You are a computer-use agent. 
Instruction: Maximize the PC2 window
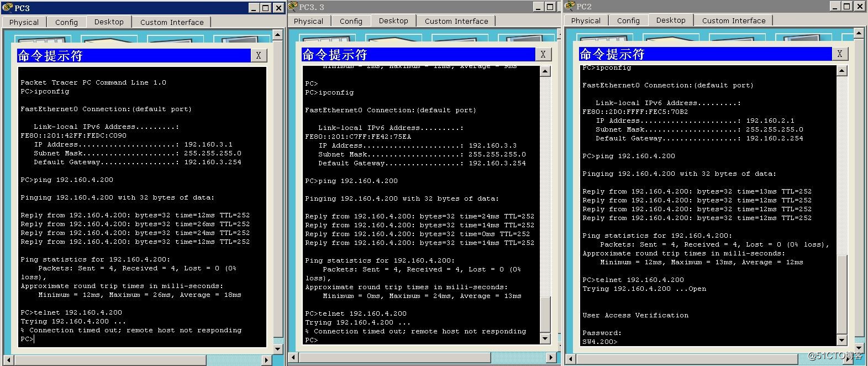click(x=848, y=6)
